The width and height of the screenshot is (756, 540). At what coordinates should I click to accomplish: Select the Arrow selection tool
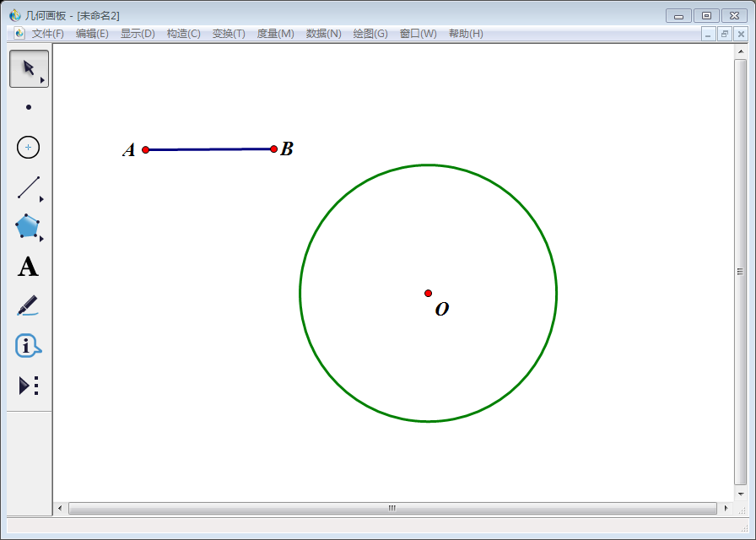29,68
